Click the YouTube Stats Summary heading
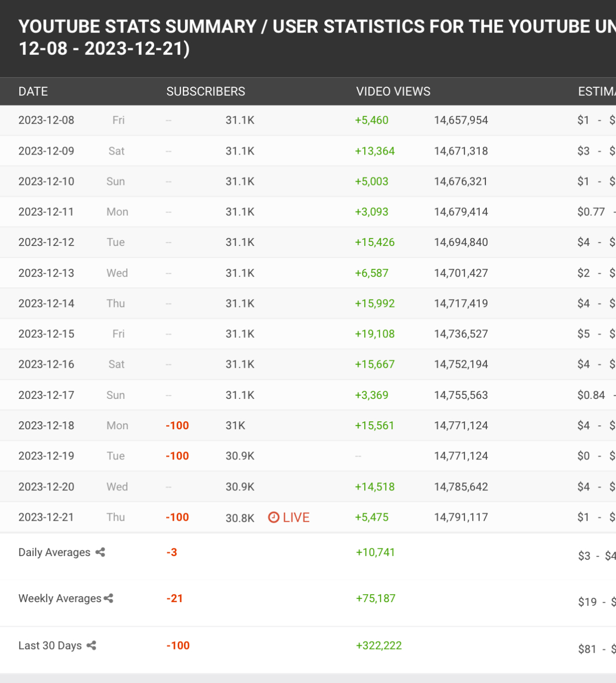This screenshot has width=616, height=683. coord(317,37)
